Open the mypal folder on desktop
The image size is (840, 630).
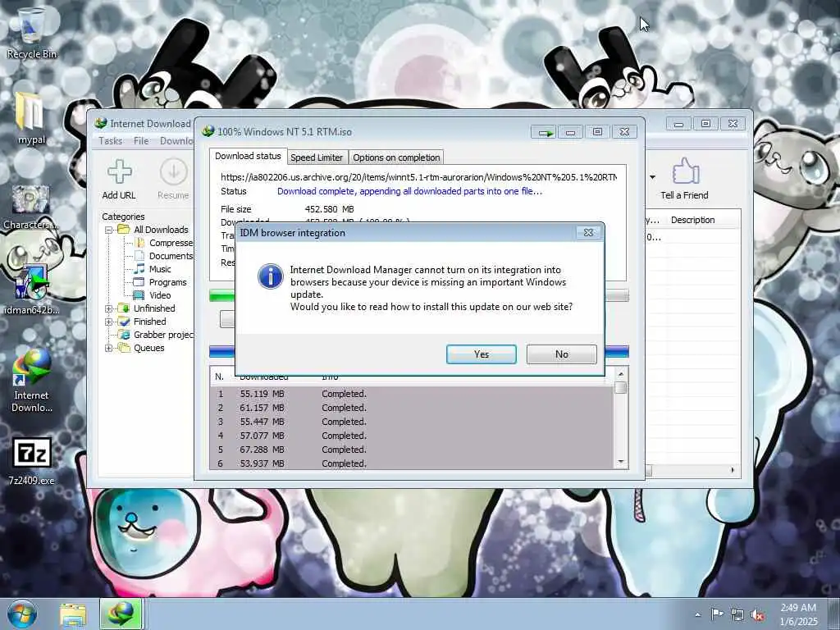click(31, 118)
